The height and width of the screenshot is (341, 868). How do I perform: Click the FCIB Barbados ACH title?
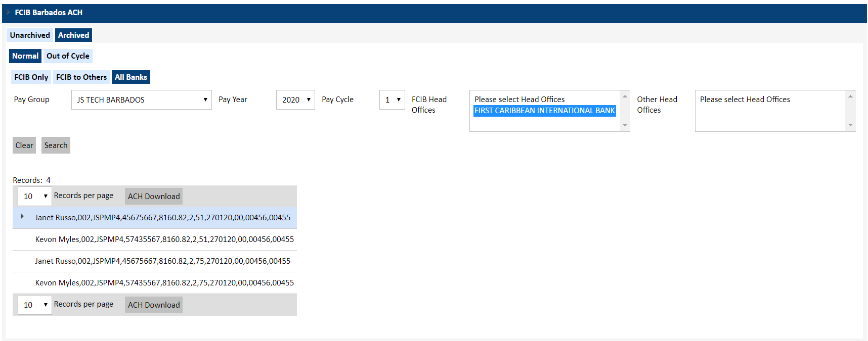click(x=49, y=13)
